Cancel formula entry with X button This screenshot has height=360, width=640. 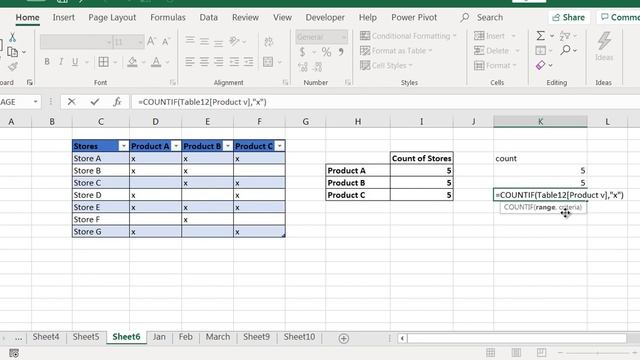(71, 102)
